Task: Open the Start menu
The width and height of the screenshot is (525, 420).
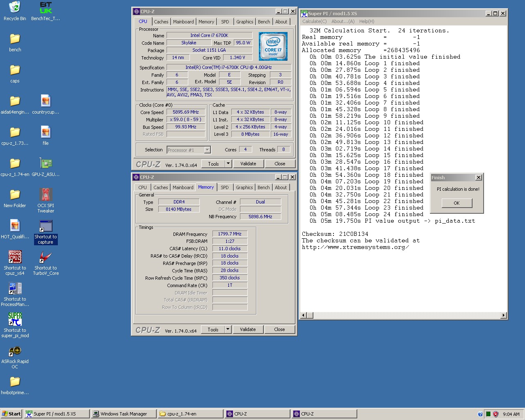Action: pos(11,414)
